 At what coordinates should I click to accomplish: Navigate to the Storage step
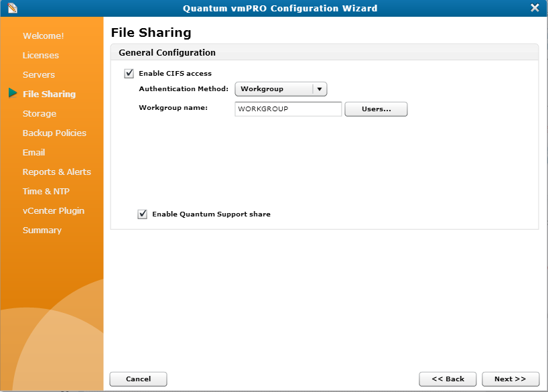pyautogui.click(x=39, y=113)
